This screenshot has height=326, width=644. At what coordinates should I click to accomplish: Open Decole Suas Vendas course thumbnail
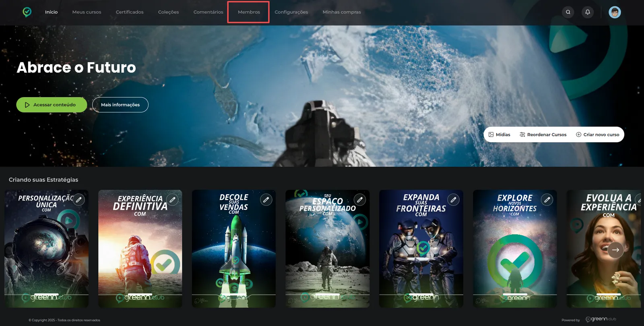pyautogui.click(x=234, y=249)
